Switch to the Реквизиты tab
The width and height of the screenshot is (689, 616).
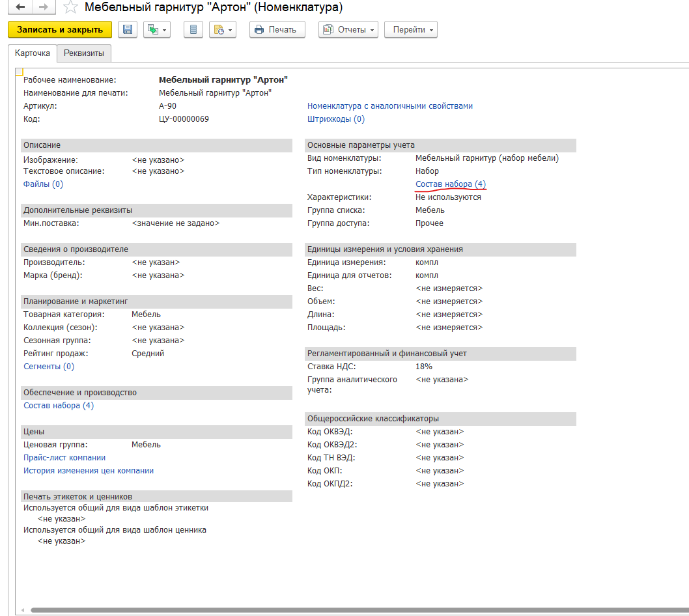click(x=84, y=53)
